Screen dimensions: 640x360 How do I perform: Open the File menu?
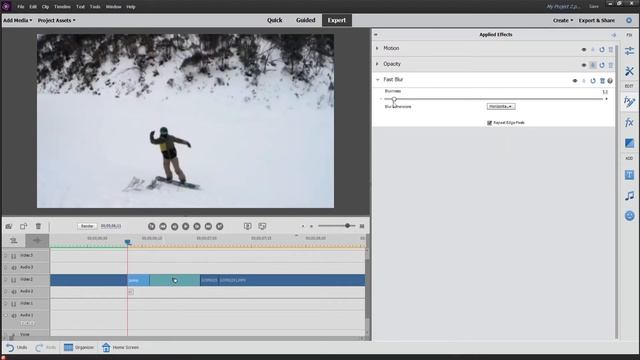[x=20, y=7]
